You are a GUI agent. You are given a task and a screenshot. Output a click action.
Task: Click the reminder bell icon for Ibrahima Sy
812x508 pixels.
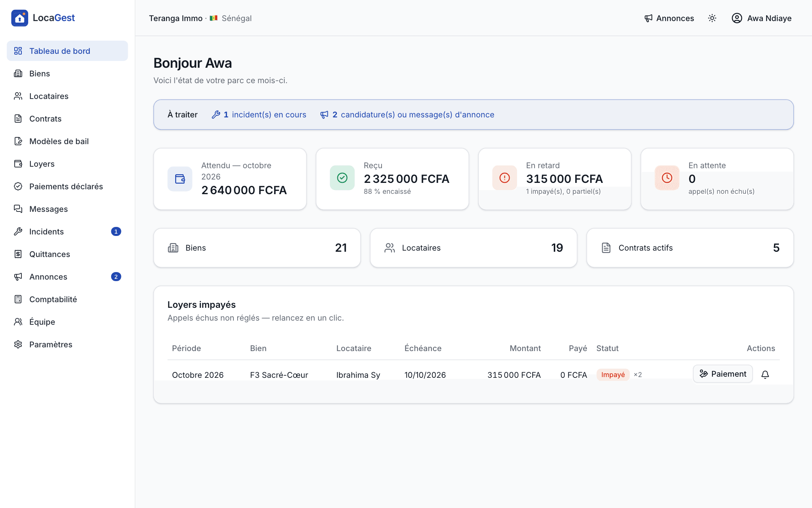tap(765, 374)
